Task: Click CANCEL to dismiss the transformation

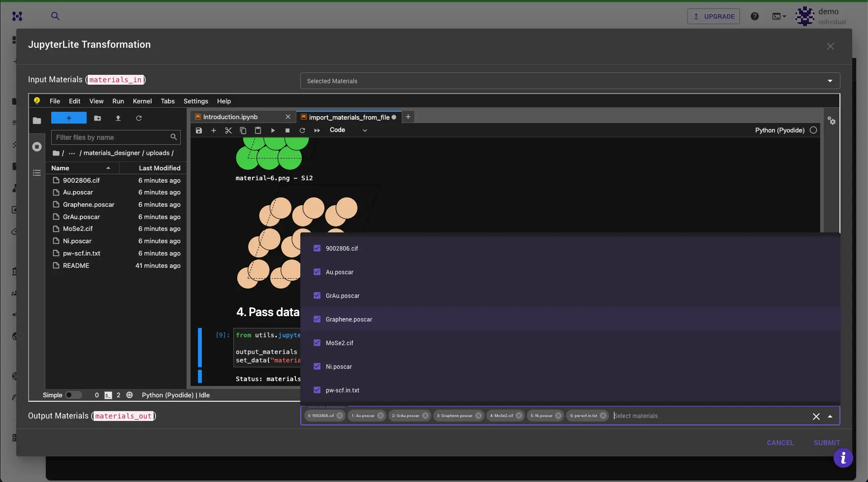Action: click(x=780, y=443)
